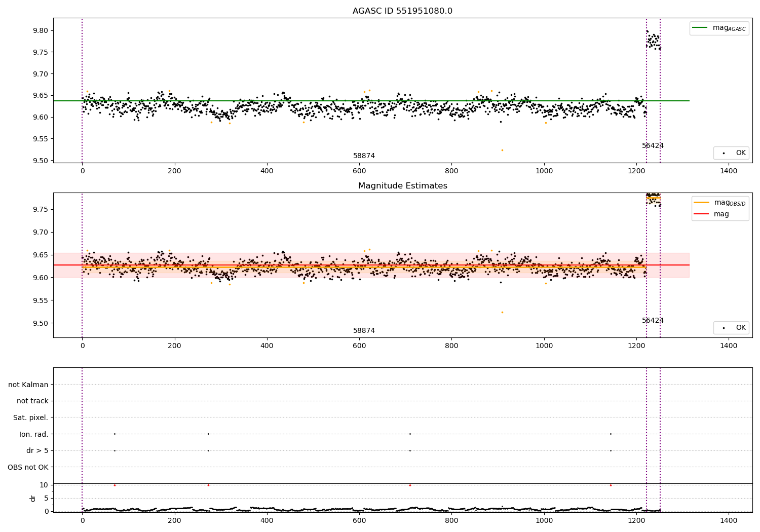The height and width of the screenshot is (532, 760).
Task: Click the red triangle marker near x=1145 in dr plot
Action: 611,485
